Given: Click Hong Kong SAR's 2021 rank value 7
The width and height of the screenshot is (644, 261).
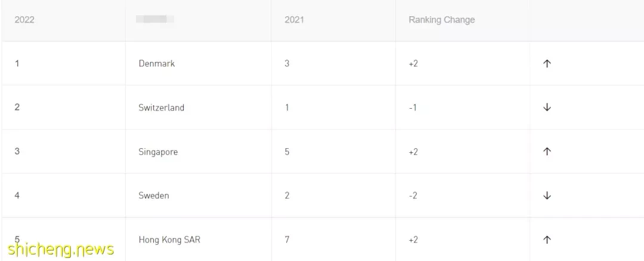Looking at the screenshot, I should (287, 239).
